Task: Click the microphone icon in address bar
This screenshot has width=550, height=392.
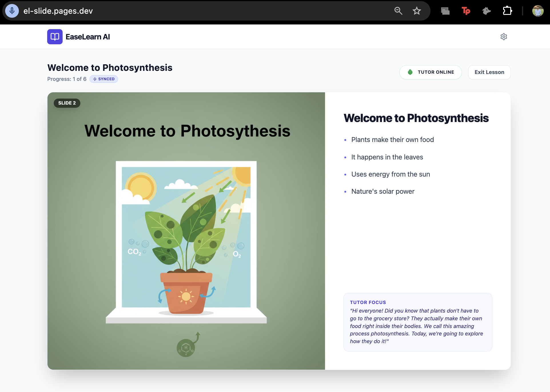Action: (12, 11)
